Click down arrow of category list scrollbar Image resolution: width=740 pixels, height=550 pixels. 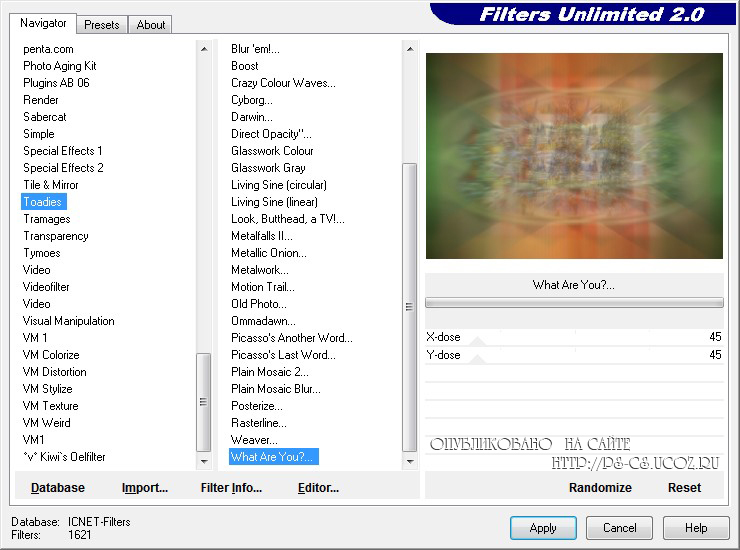click(204, 461)
